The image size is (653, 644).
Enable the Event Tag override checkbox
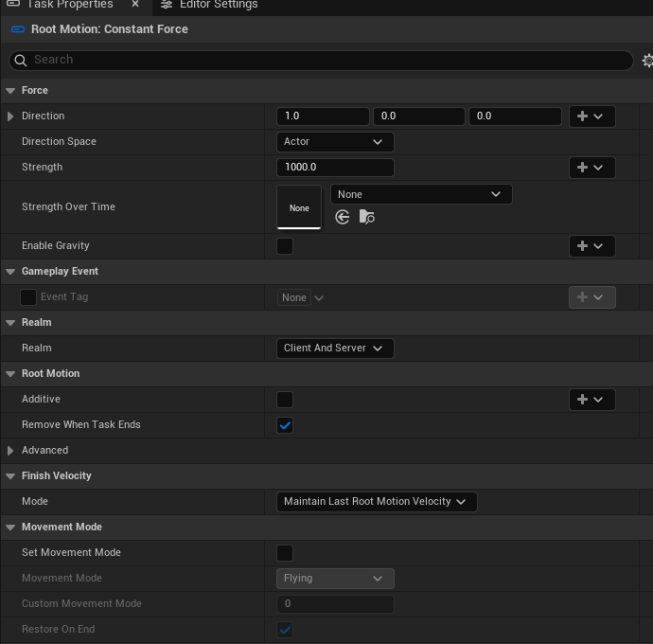[x=28, y=297]
